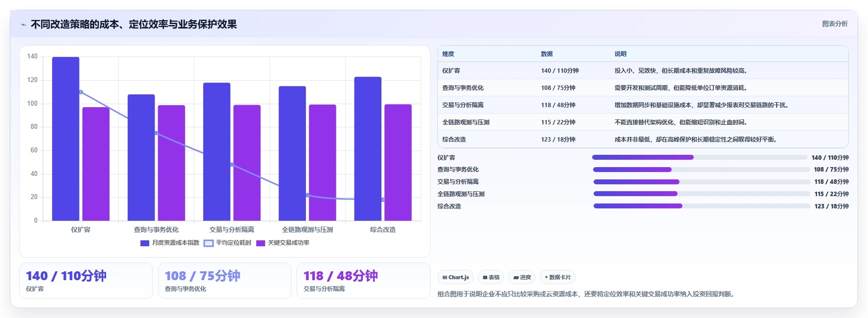Click the 全链路观测与压测 label in the progress list
Viewport: 868px width, 318px height.
pos(461,194)
